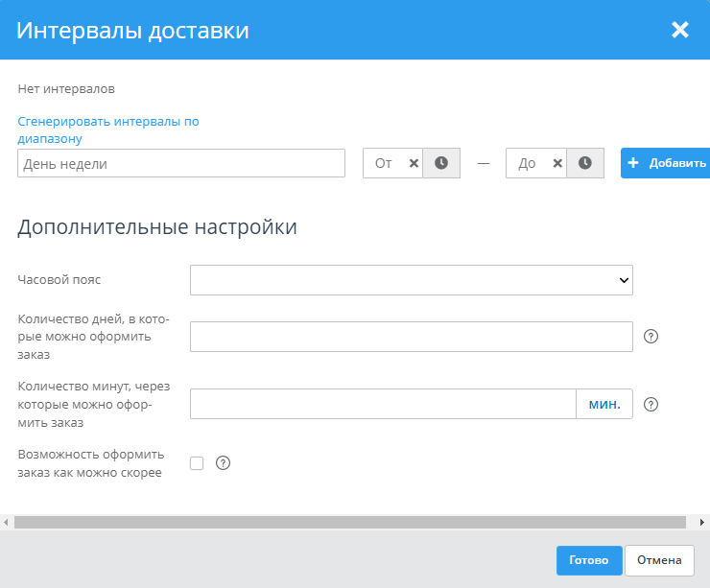Click the 'Добавить' button
Viewport: 710px width, 588px height.
tap(665, 163)
